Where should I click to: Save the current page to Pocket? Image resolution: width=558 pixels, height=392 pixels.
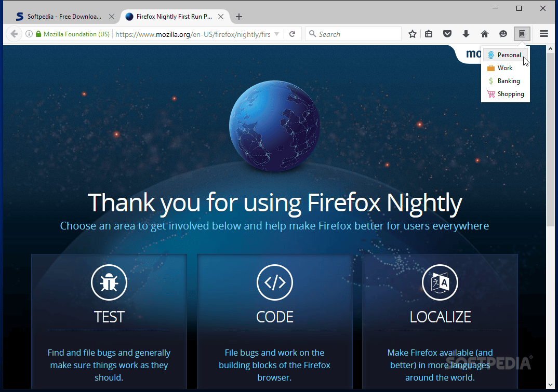click(x=447, y=34)
